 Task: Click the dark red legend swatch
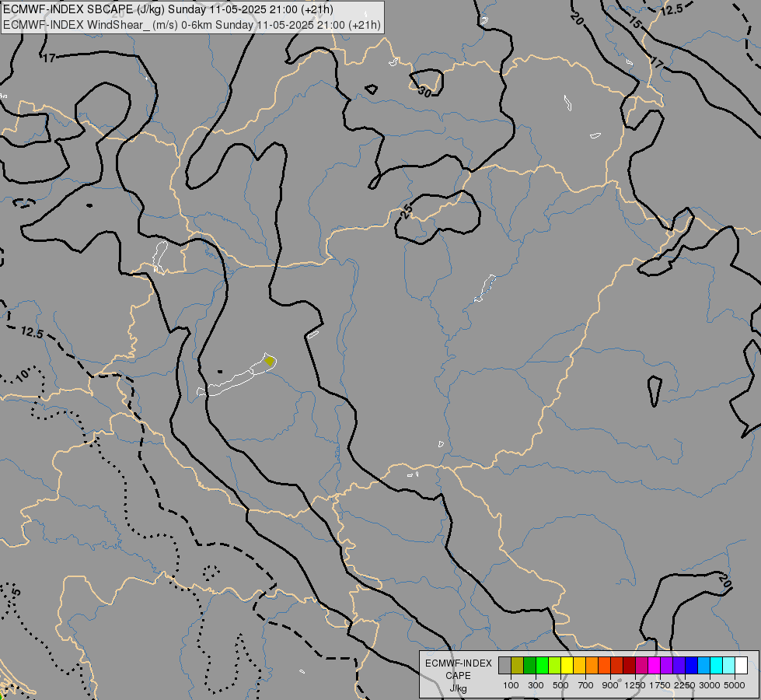629,665
